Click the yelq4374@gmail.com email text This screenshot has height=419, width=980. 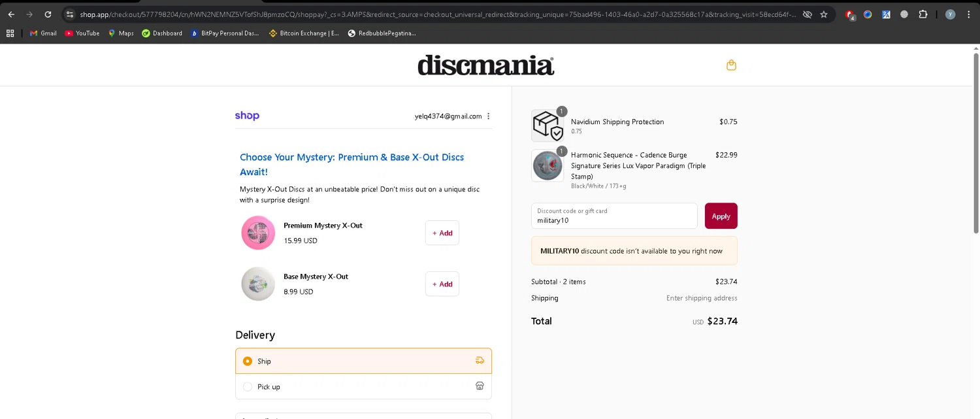448,116
